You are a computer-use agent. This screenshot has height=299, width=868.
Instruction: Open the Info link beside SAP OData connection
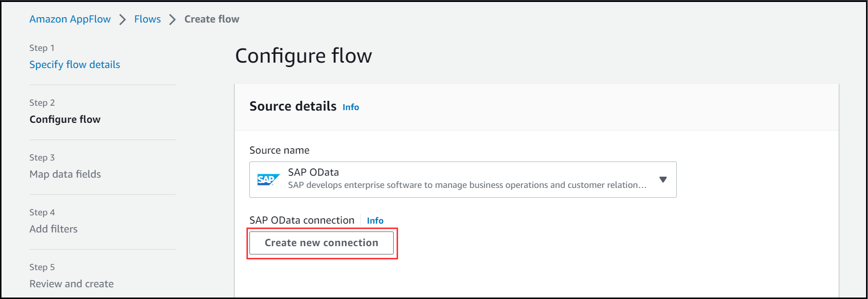coord(375,221)
